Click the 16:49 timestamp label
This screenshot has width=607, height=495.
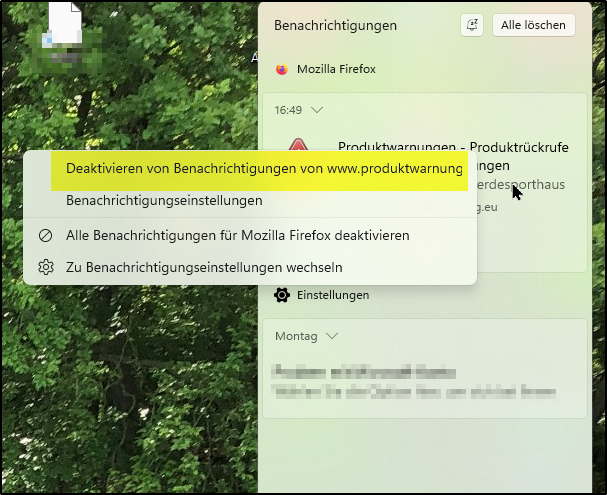click(x=288, y=110)
